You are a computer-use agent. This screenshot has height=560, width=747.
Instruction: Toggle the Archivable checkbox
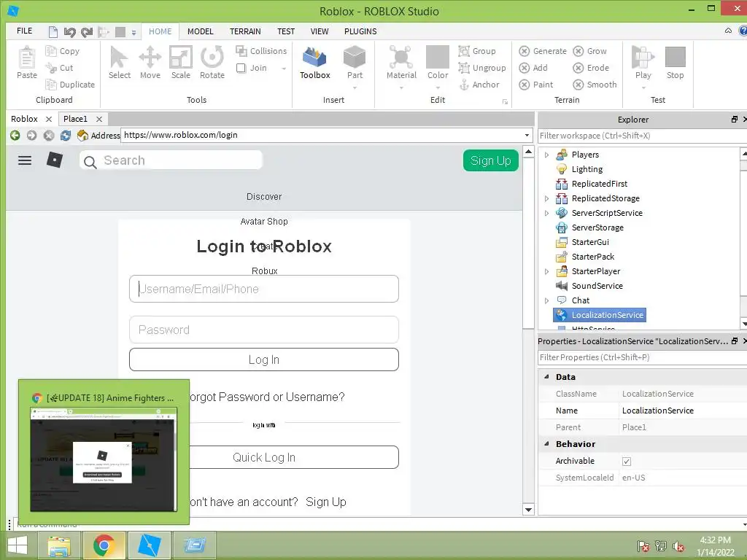[627, 462]
